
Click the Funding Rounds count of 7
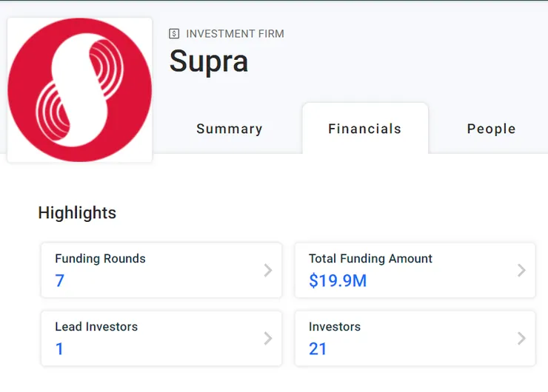[x=60, y=281]
